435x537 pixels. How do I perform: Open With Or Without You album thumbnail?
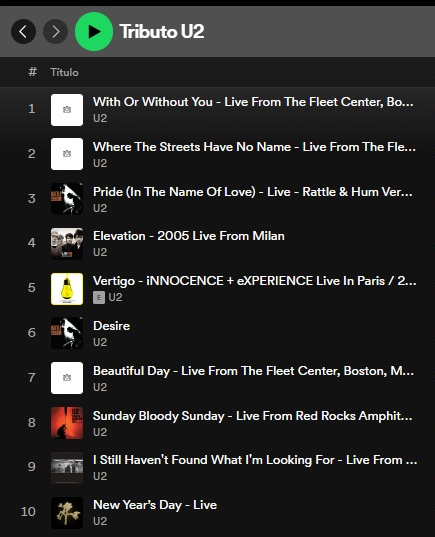67,110
